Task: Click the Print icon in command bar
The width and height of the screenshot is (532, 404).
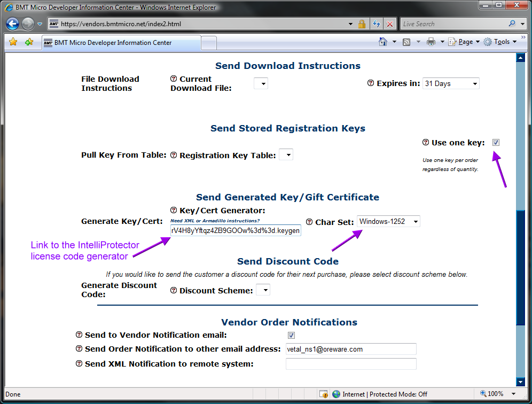Action: coord(431,42)
